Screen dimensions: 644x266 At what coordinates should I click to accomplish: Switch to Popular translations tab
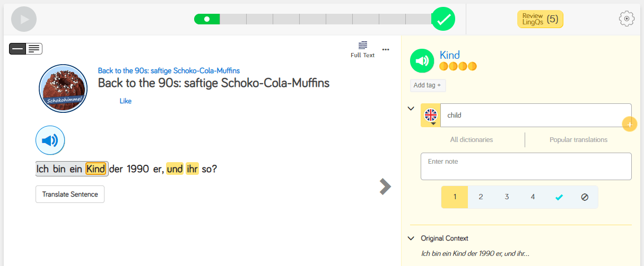pos(578,140)
